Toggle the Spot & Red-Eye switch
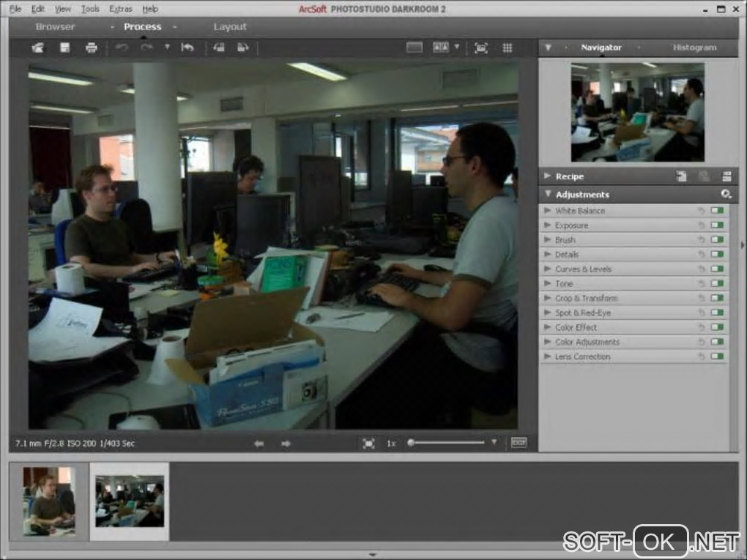The width and height of the screenshot is (747, 560). [x=717, y=313]
